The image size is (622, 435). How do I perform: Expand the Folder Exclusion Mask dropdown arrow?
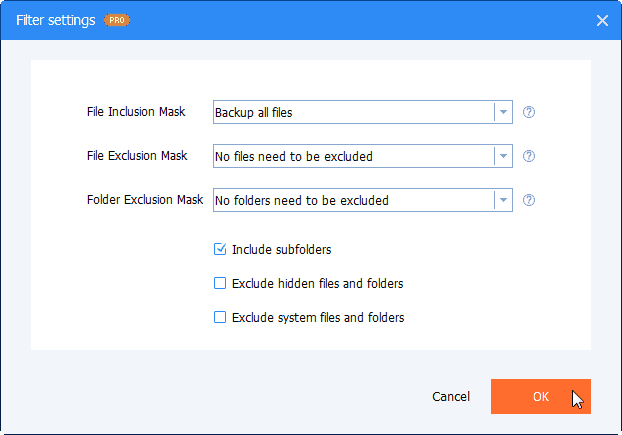coord(503,200)
